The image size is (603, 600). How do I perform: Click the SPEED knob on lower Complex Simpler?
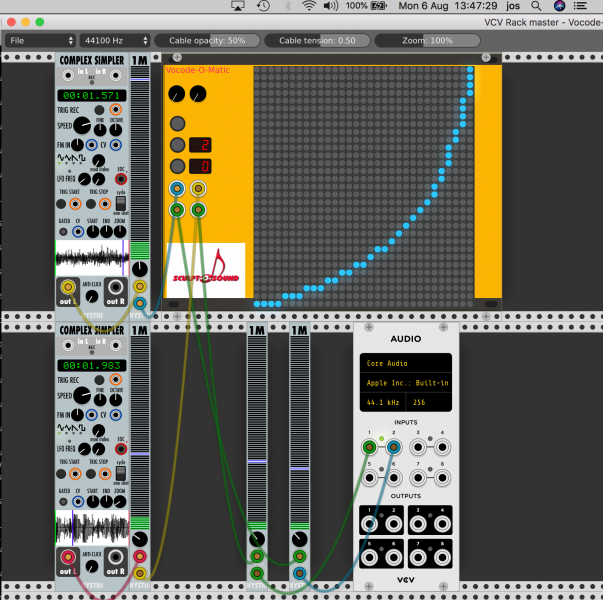(x=82, y=395)
